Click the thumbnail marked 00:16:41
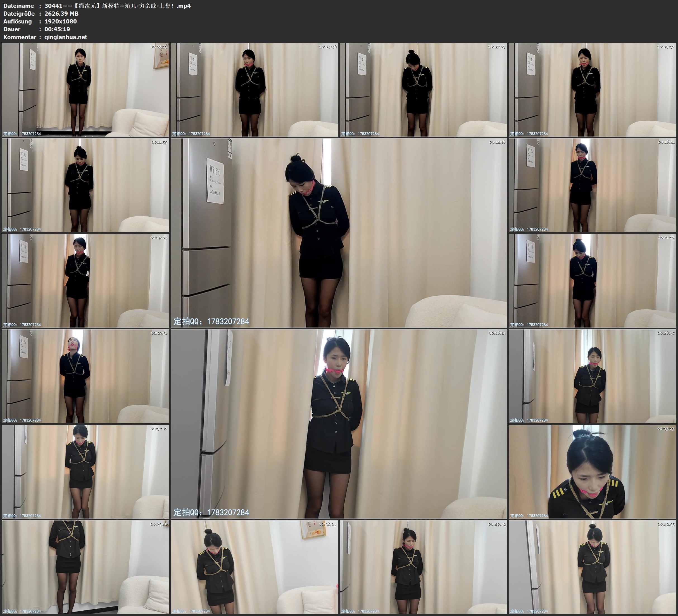Image resolution: width=678 pixels, height=616 pixels. (x=593, y=185)
